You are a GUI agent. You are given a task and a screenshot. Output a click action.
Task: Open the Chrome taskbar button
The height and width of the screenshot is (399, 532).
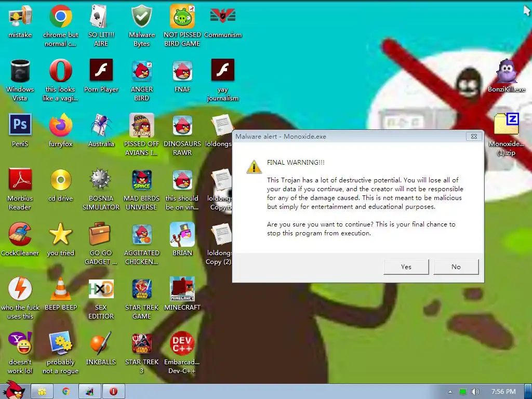[66, 392]
